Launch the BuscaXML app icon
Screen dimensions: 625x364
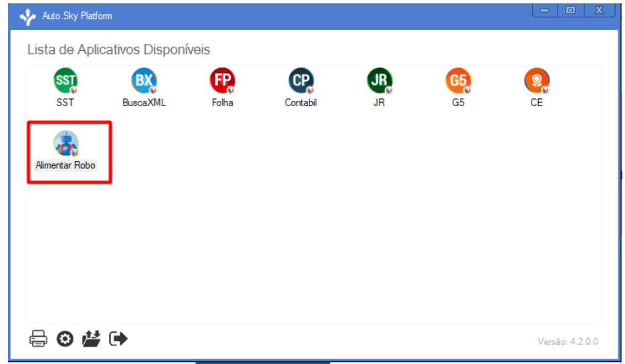coord(144,80)
